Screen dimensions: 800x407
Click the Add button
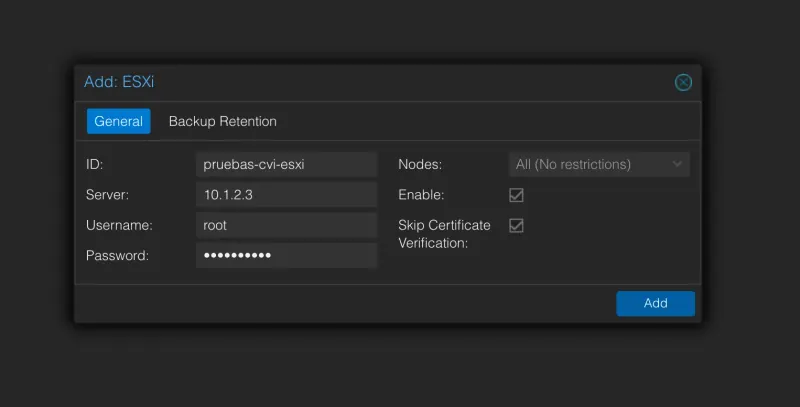[x=656, y=303]
